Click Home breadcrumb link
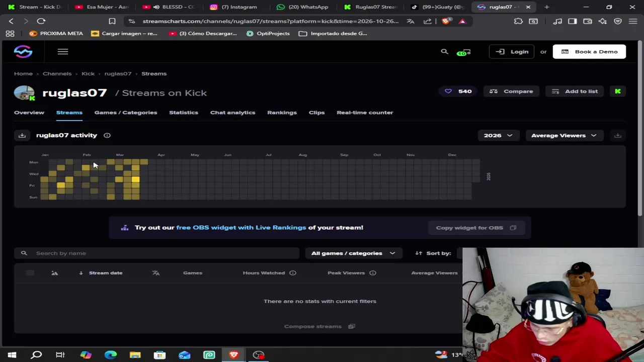Image resolution: width=644 pixels, height=362 pixels. coord(23,73)
